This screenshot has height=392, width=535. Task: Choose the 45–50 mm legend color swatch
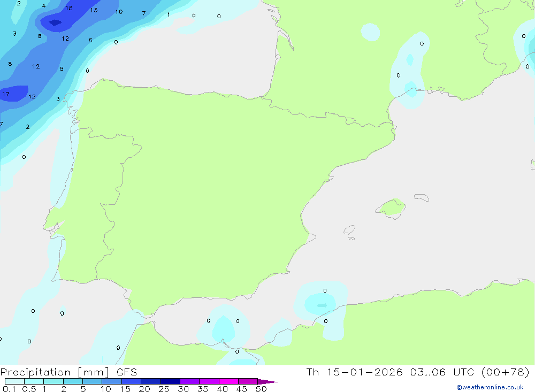pos(248,381)
